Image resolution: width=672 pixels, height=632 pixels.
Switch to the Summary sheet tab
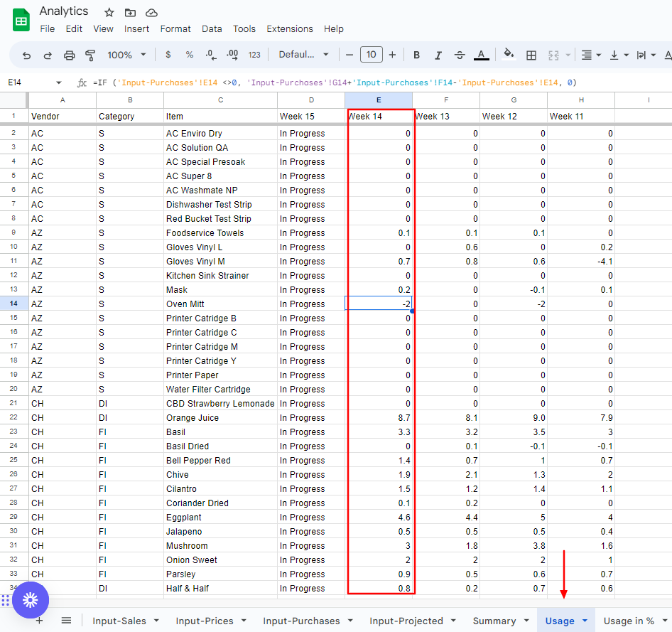point(494,621)
